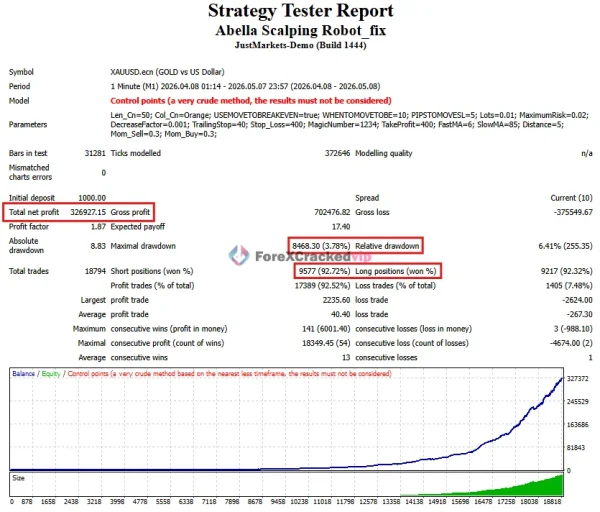This screenshot has height=512, width=600.
Task: Click the Absolute drawdown value 8.83
Action: (x=98, y=246)
